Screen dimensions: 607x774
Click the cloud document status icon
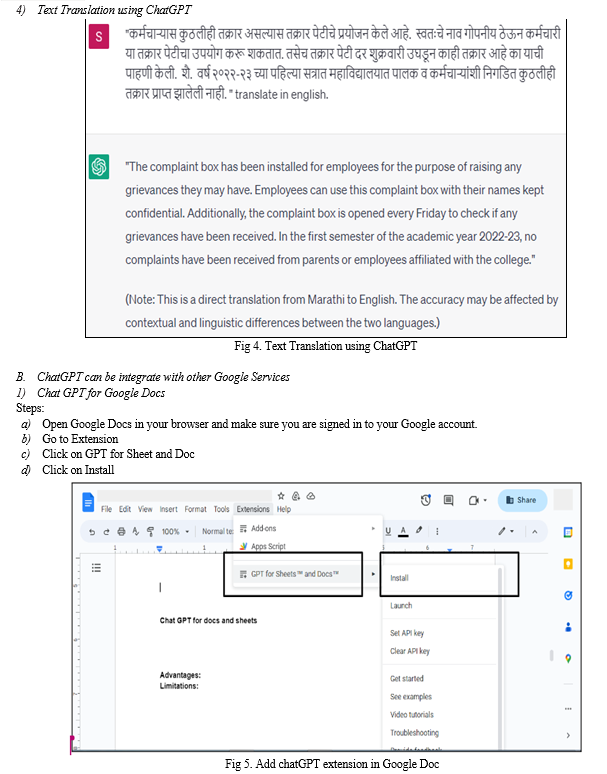(311, 496)
